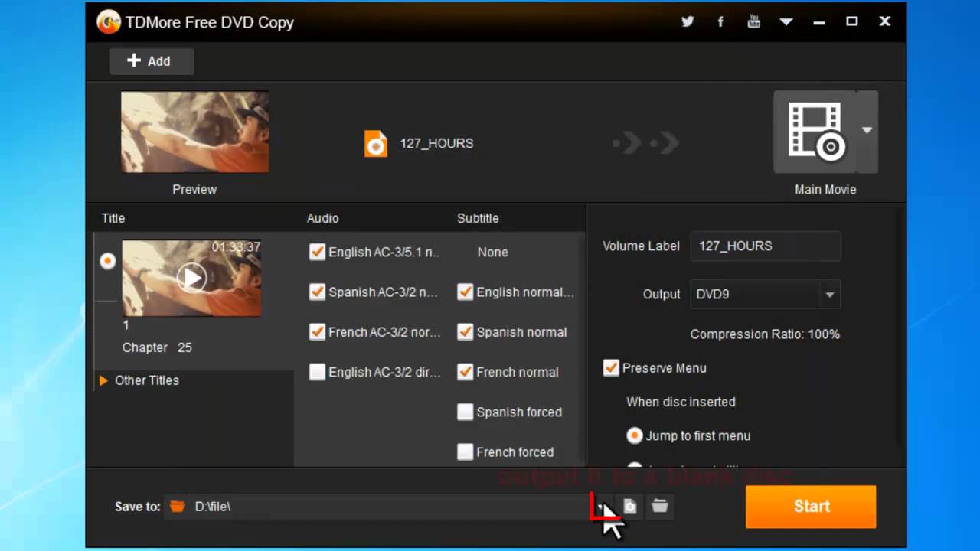Enable French forced subtitle
The height and width of the screenshot is (551, 980).
465,452
